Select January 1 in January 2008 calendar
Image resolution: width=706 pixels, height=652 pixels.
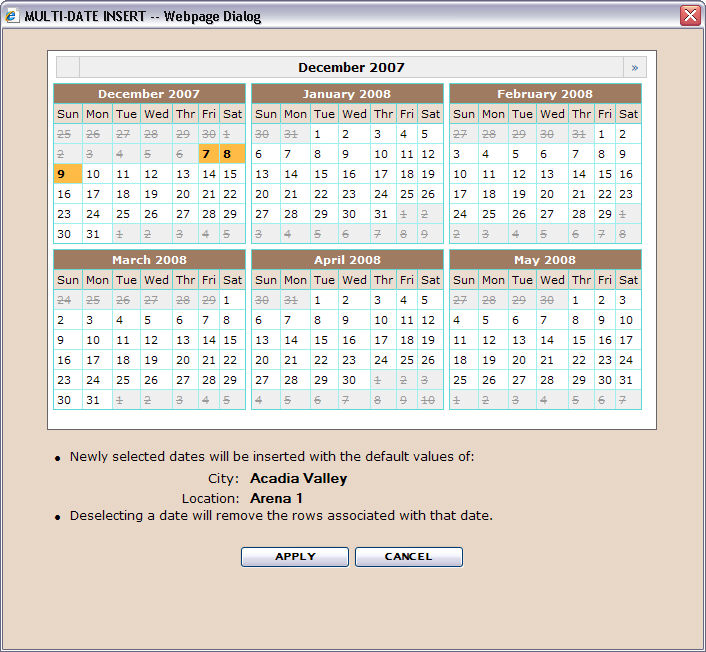324,134
